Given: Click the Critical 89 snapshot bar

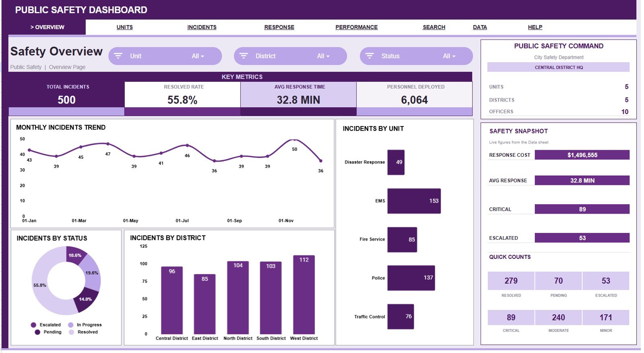Looking at the screenshot, I should pos(582,209).
